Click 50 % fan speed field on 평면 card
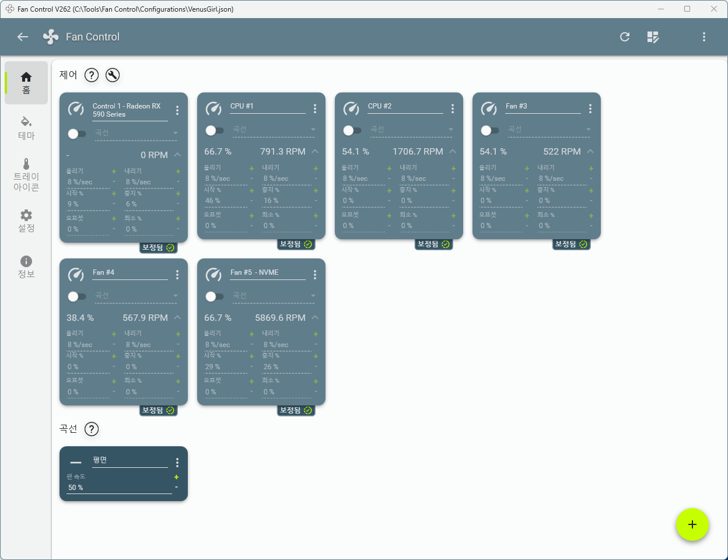This screenshot has width=728, height=560. (x=119, y=488)
